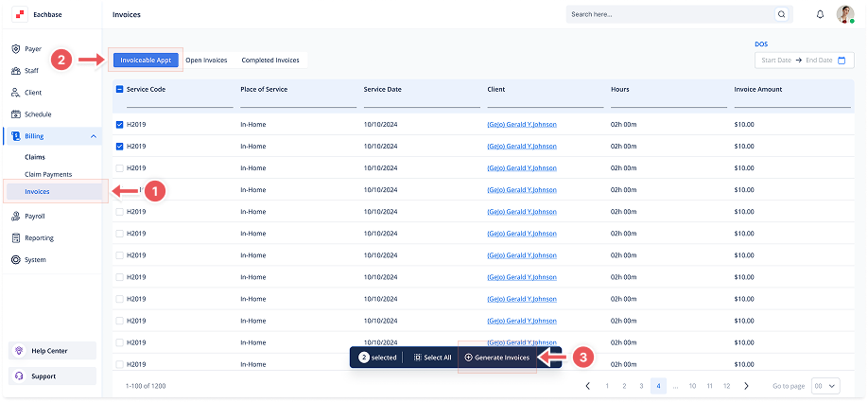
Task: Check the sixth H2019 row checkbox
Action: 119,234
